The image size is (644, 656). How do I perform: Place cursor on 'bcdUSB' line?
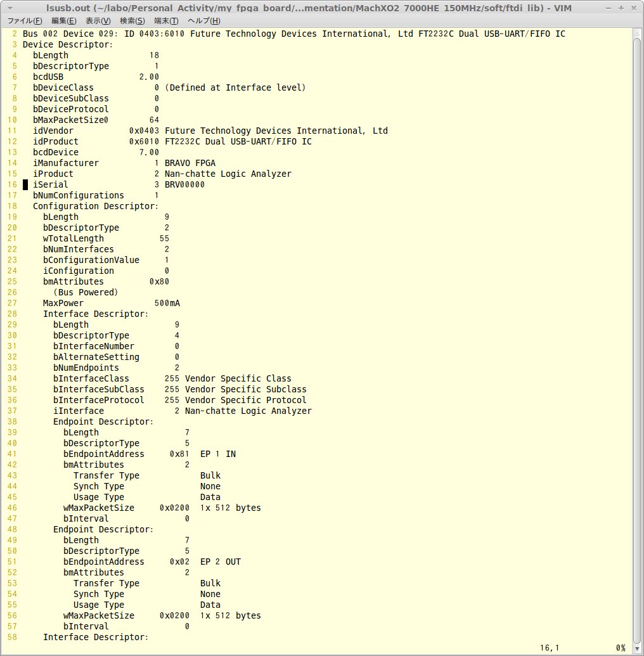[49, 77]
